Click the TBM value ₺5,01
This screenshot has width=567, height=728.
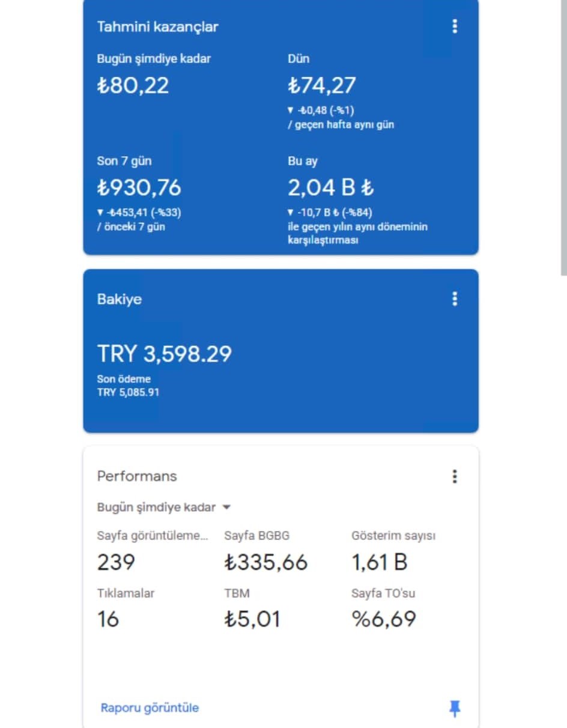pos(252,619)
